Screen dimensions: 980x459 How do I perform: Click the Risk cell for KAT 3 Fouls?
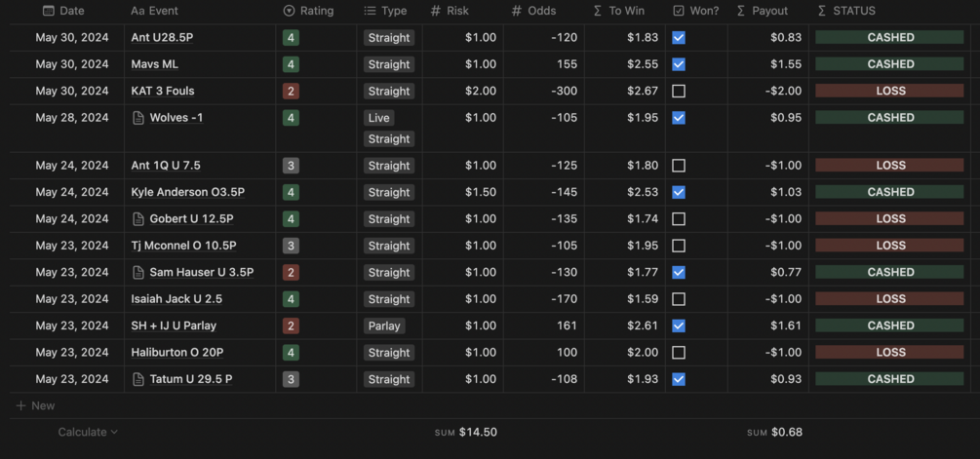coord(464,92)
